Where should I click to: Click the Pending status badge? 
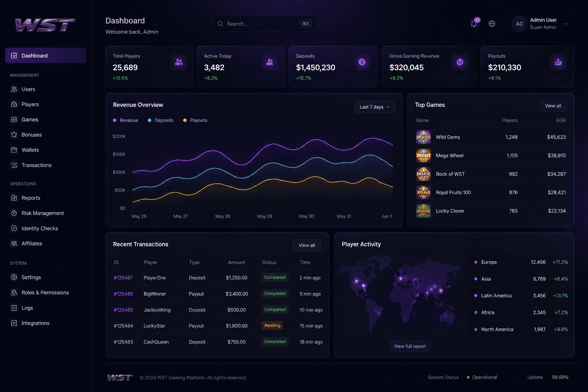point(273,326)
